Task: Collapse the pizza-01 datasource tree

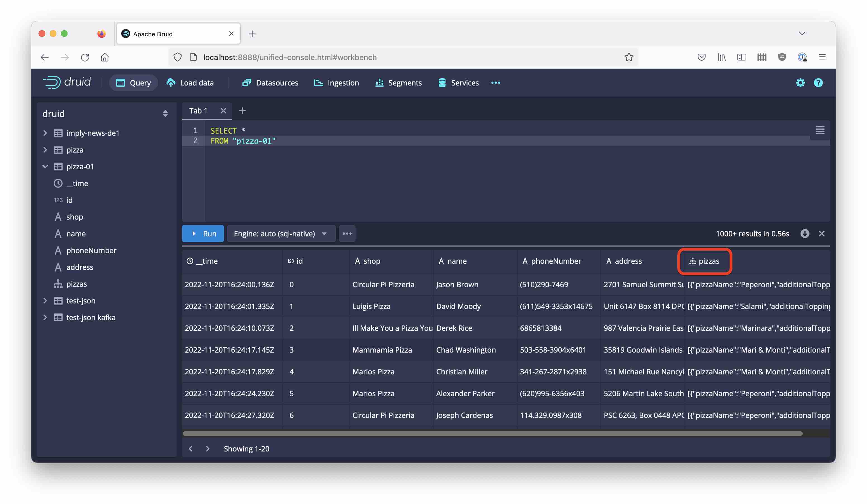Action: coord(46,167)
